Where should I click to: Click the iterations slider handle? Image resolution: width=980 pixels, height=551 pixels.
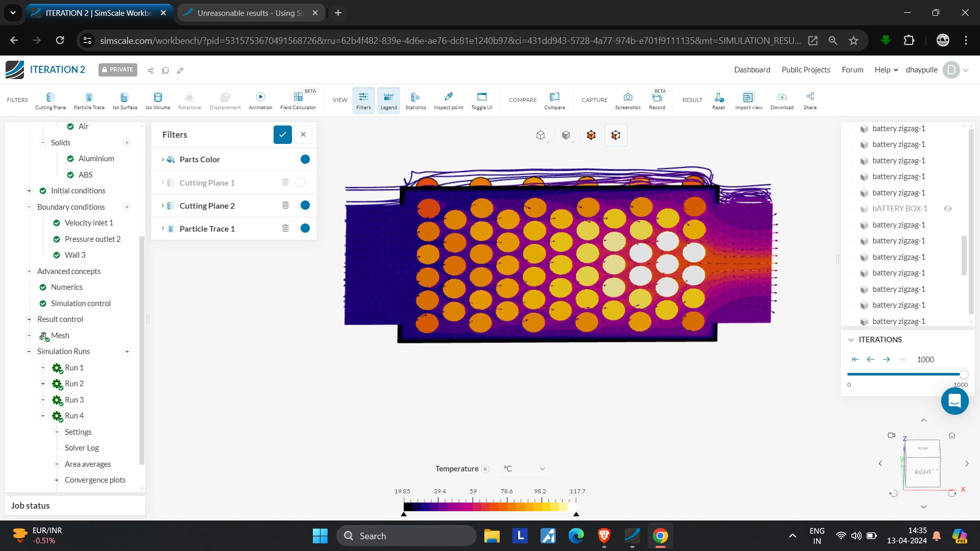963,374
